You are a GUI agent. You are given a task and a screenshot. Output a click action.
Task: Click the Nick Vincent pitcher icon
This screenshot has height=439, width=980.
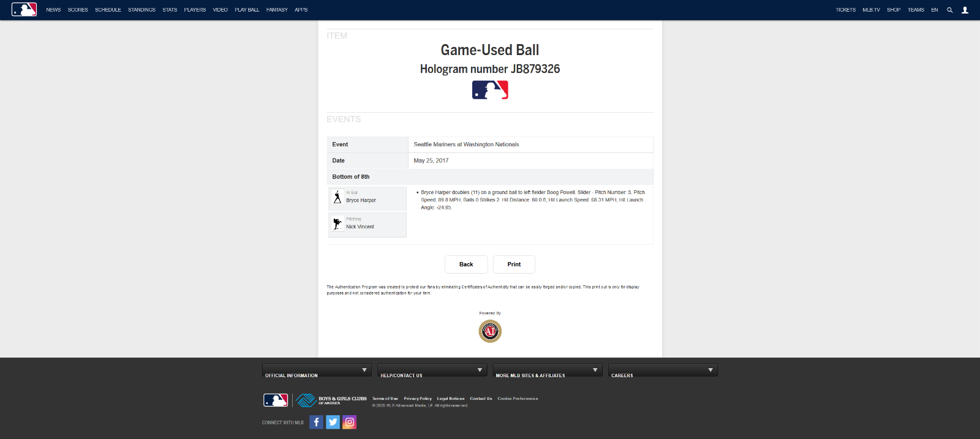tap(337, 223)
